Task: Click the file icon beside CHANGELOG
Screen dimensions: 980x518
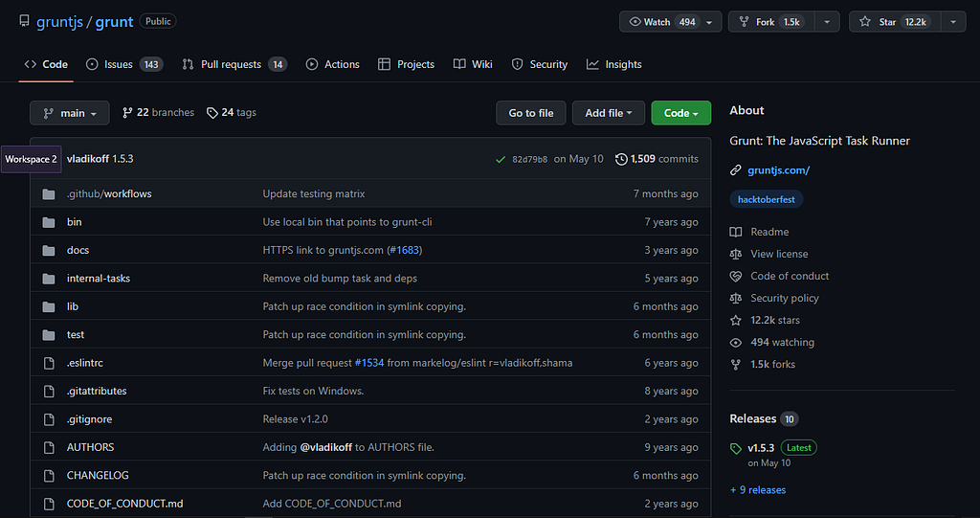Action: [x=49, y=476]
